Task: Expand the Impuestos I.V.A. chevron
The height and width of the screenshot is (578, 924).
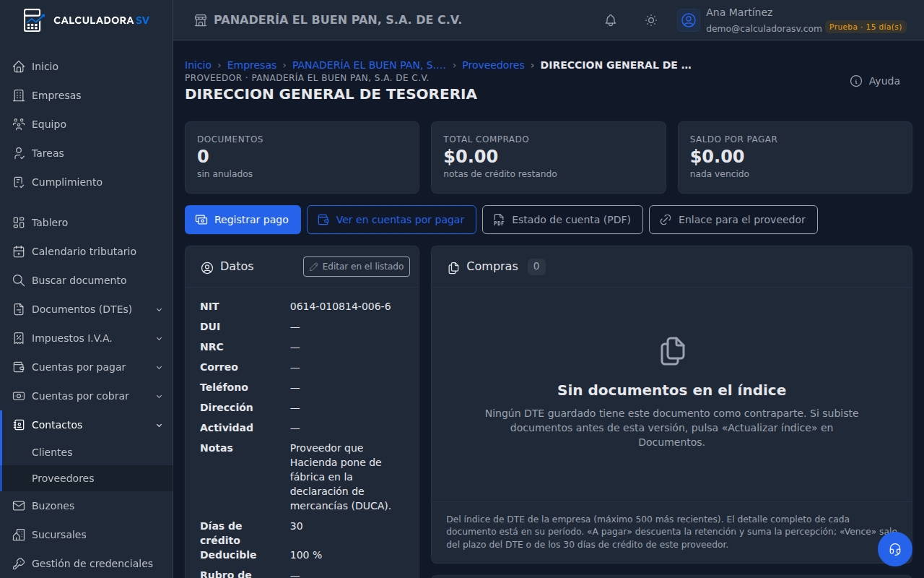Action: (159, 338)
